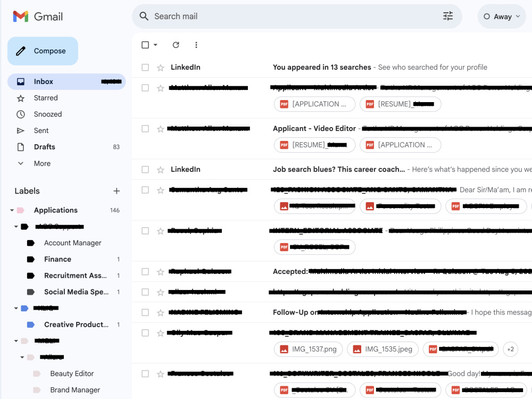532x399 pixels.
Task: Open the Account Manager label
Action: pos(72,243)
